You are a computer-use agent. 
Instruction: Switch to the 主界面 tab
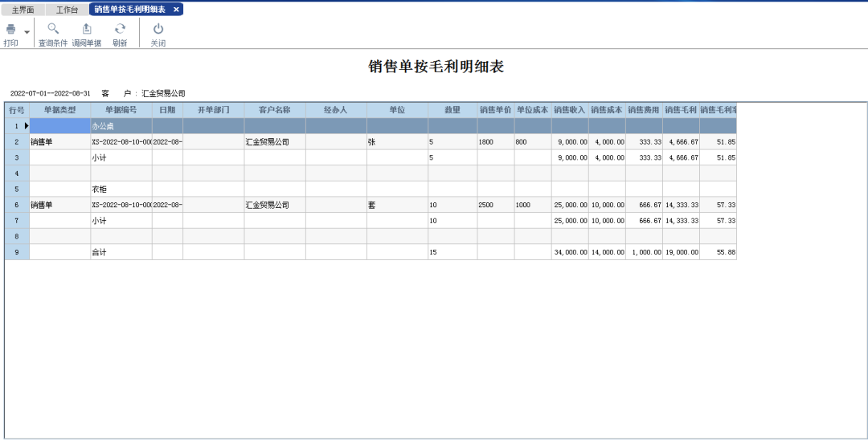[23, 10]
